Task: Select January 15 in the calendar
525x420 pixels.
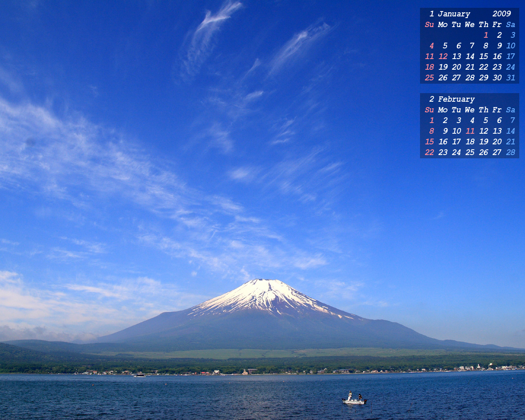Action: [484, 57]
